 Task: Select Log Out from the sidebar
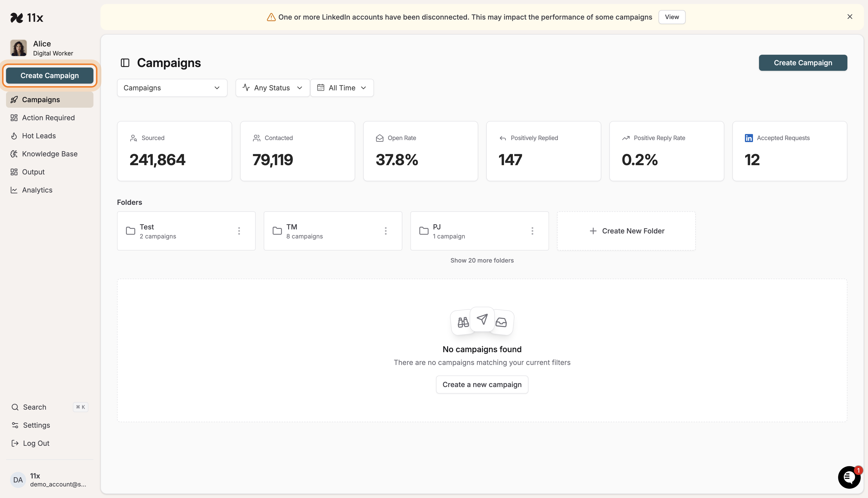(x=36, y=443)
